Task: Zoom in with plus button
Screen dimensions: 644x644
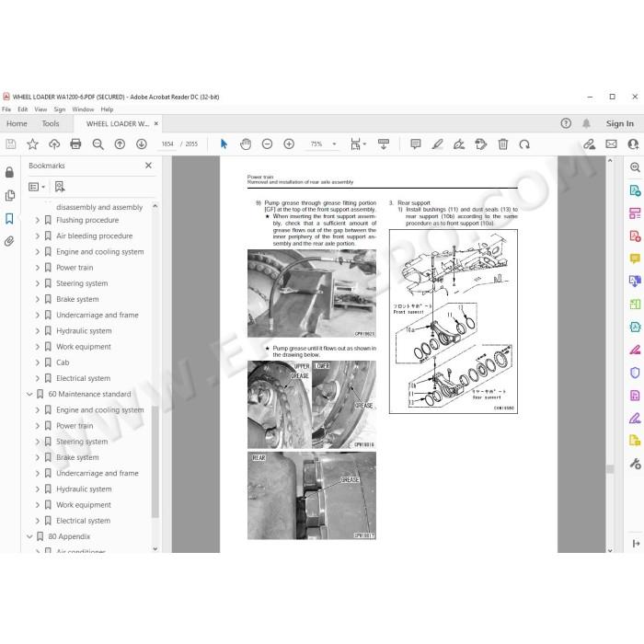Action: (289, 144)
